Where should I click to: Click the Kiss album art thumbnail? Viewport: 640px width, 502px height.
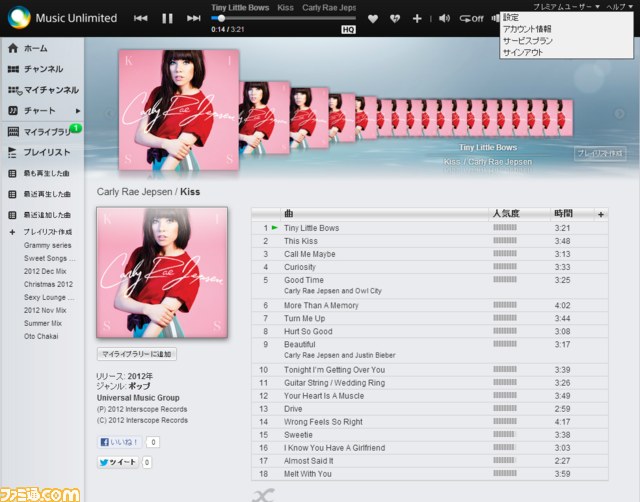[162, 273]
